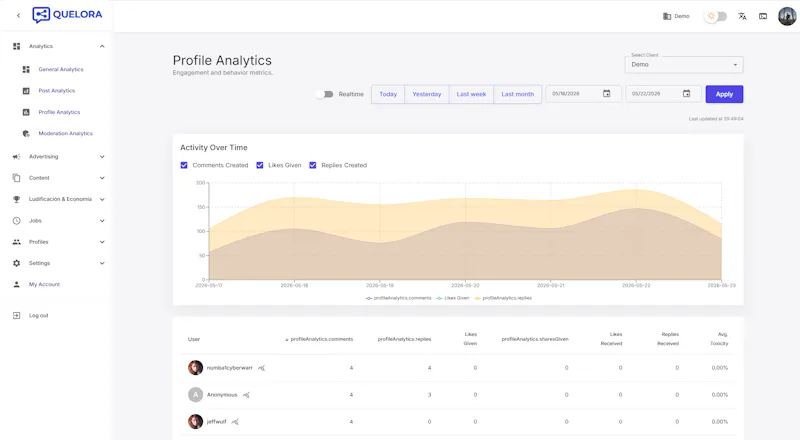This screenshot has width=800, height=440.
Task: Click the console window icon in header
Action: [763, 16]
